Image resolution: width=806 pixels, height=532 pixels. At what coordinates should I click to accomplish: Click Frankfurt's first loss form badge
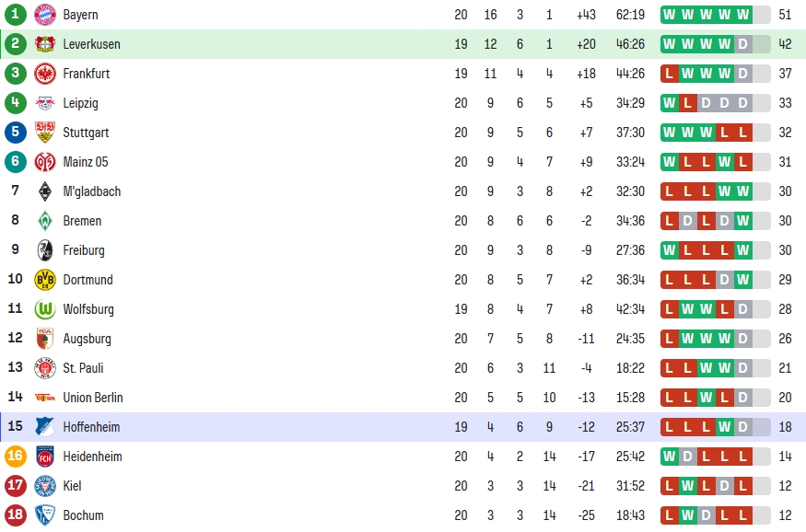click(670, 74)
